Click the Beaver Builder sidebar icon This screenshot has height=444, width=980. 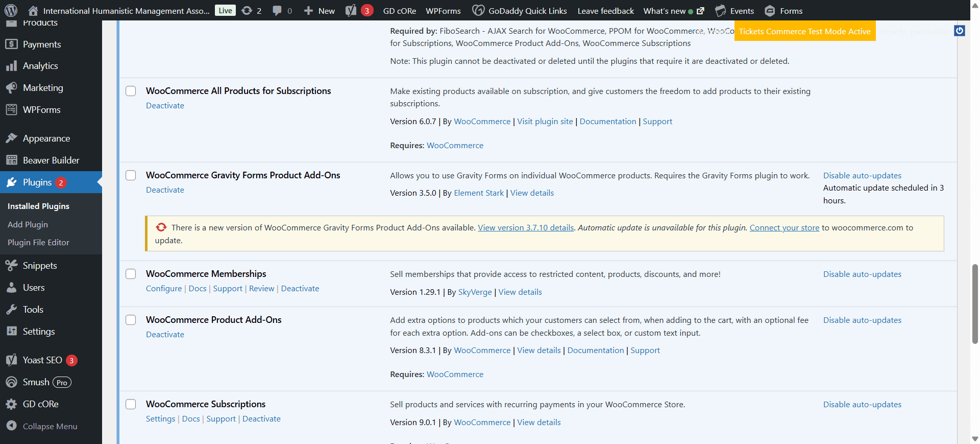[11, 160]
